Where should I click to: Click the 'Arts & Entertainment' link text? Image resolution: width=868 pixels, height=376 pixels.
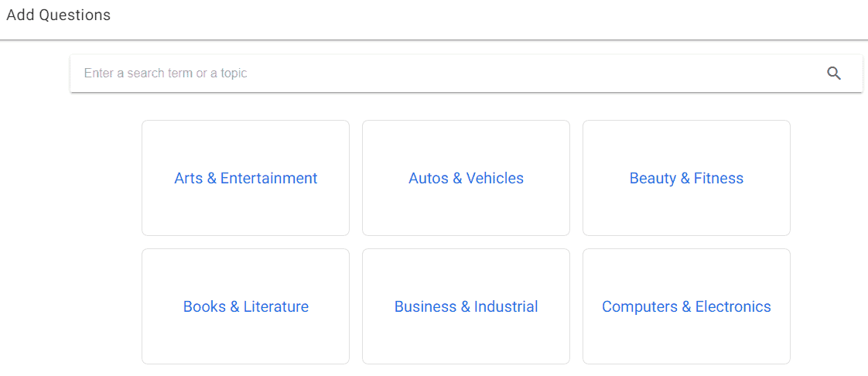click(246, 178)
